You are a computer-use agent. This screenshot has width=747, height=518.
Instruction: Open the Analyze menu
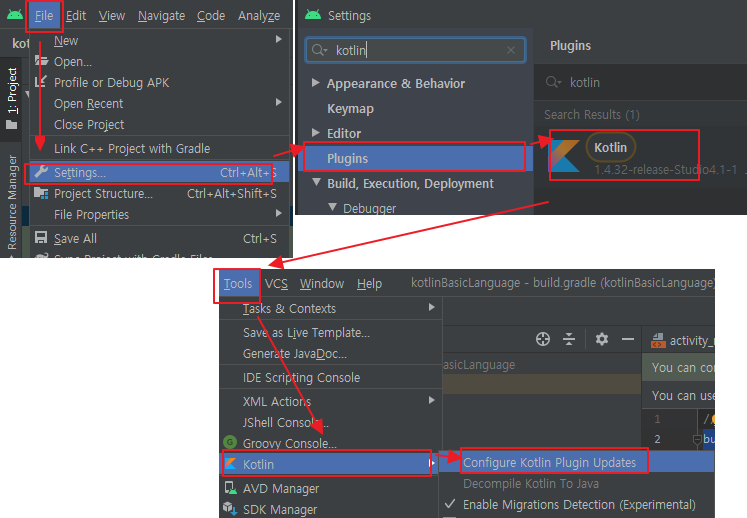pyautogui.click(x=259, y=16)
